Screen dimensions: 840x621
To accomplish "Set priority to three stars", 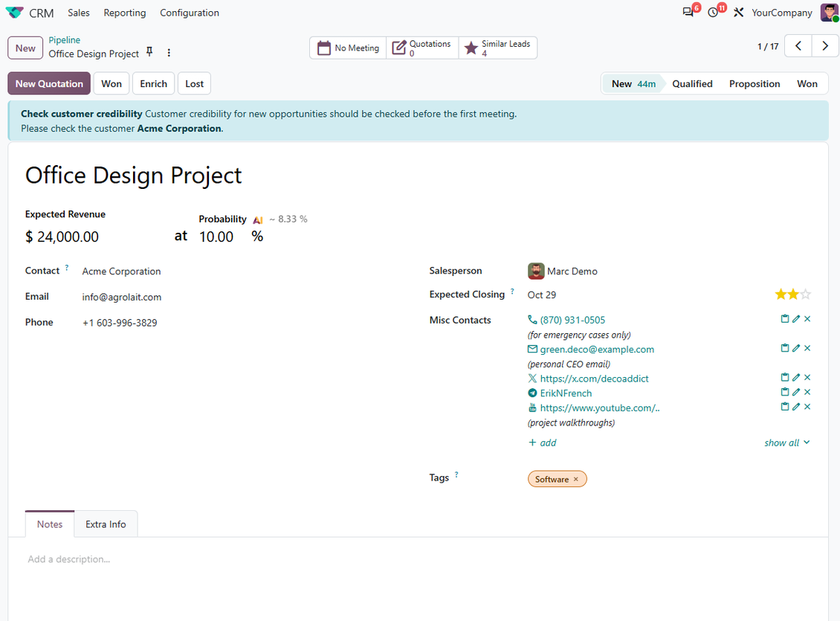I will (x=805, y=295).
